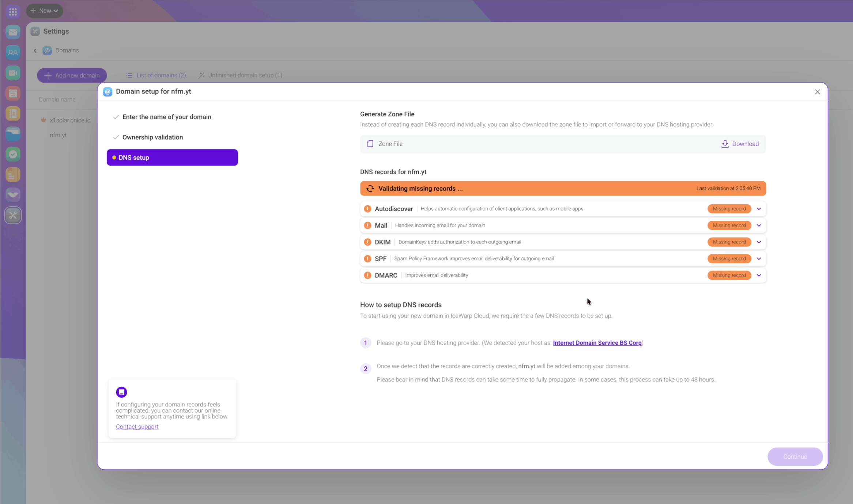
Task: Click the Domain name column header
Action: 57,99
